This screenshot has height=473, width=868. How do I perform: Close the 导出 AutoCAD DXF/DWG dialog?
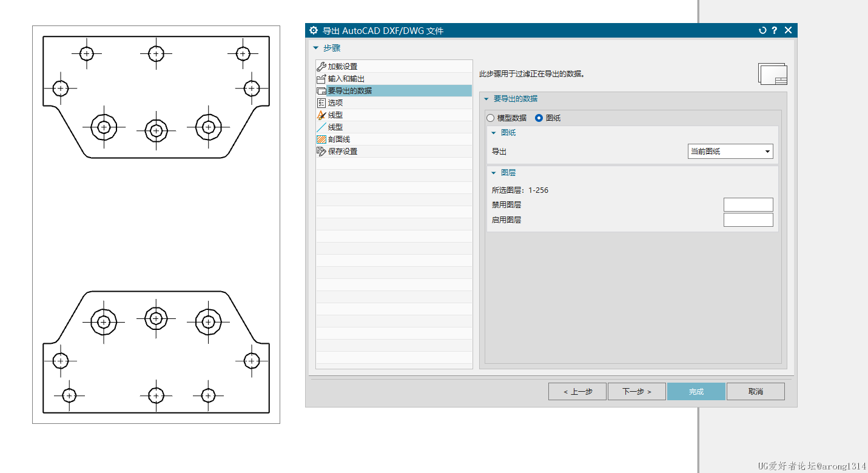(788, 30)
